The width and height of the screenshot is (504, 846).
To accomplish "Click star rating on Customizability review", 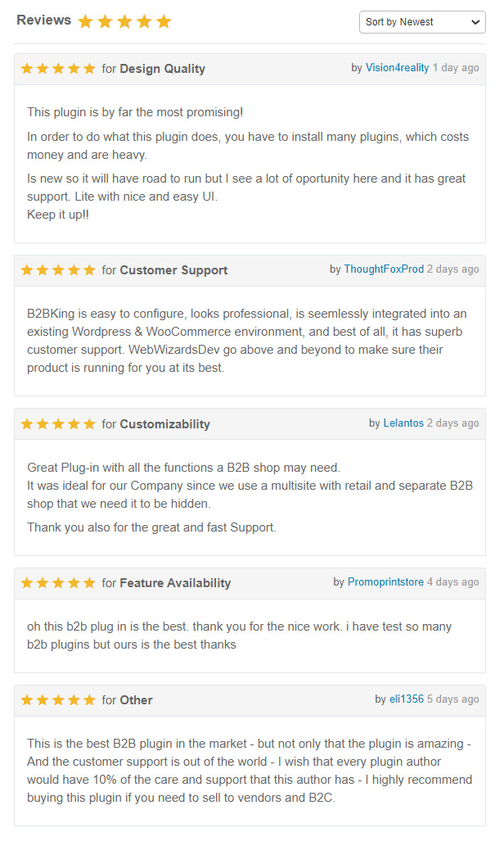I will pos(58,424).
